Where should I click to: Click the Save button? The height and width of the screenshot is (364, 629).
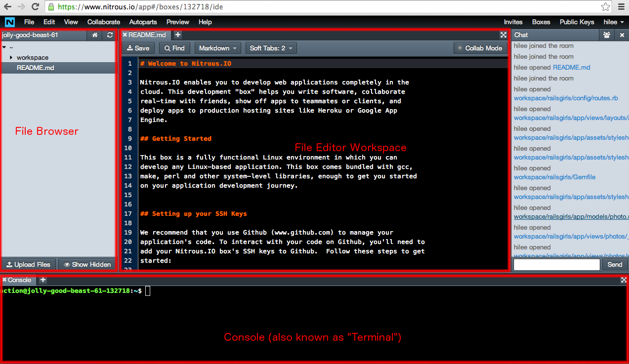click(x=138, y=48)
